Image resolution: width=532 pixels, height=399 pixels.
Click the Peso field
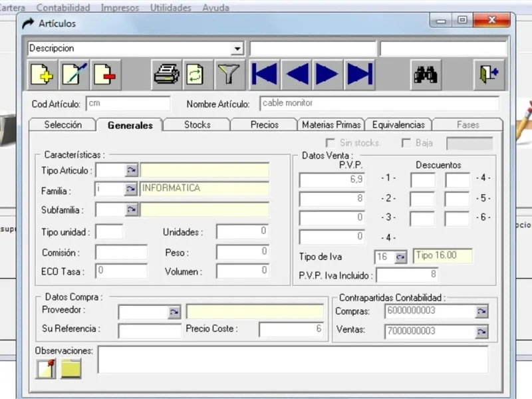coord(243,252)
